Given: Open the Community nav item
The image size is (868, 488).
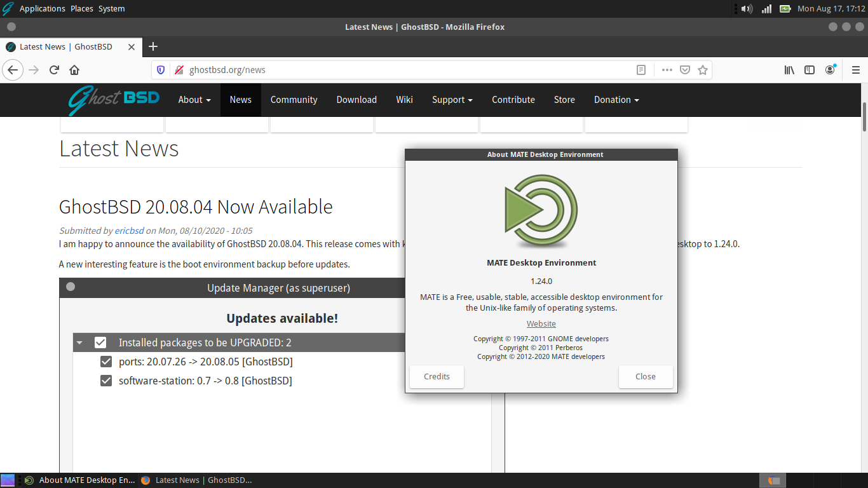Looking at the screenshot, I should (x=294, y=100).
